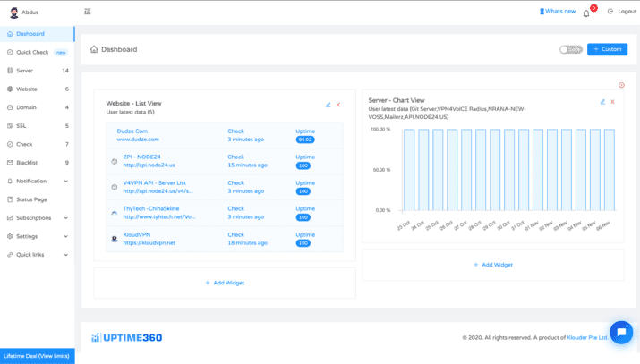Add widget below Website list
The height and width of the screenshot is (364, 640).
click(x=225, y=283)
